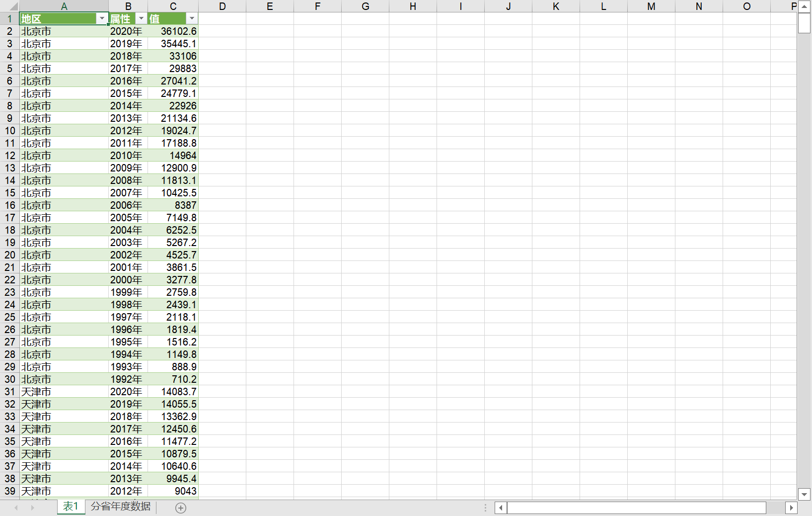Image resolution: width=812 pixels, height=516 pixels.
Task: Select cell with value 888.9
Action: (173, 367)
